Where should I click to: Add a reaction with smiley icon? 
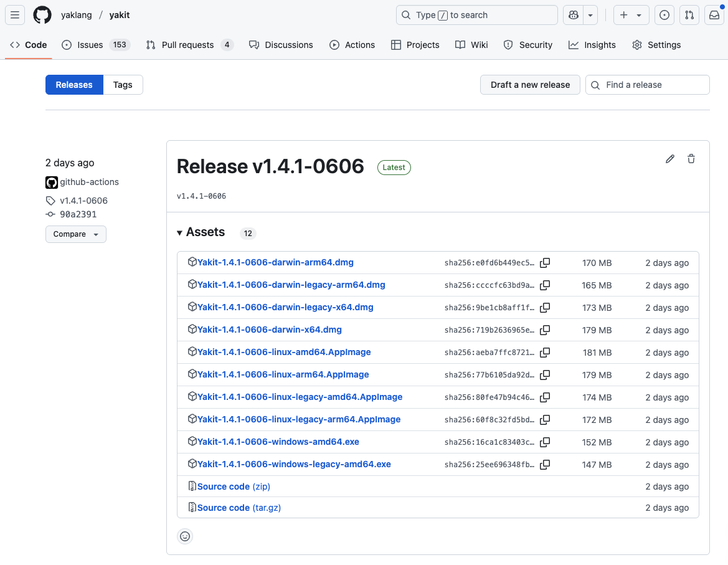(x=185, y=537)
